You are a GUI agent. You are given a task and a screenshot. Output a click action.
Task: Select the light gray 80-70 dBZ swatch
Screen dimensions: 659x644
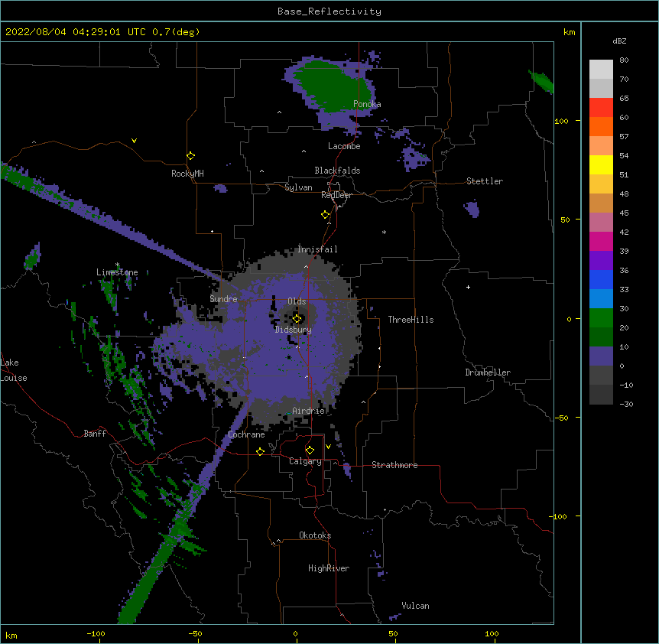coord(601,70)
